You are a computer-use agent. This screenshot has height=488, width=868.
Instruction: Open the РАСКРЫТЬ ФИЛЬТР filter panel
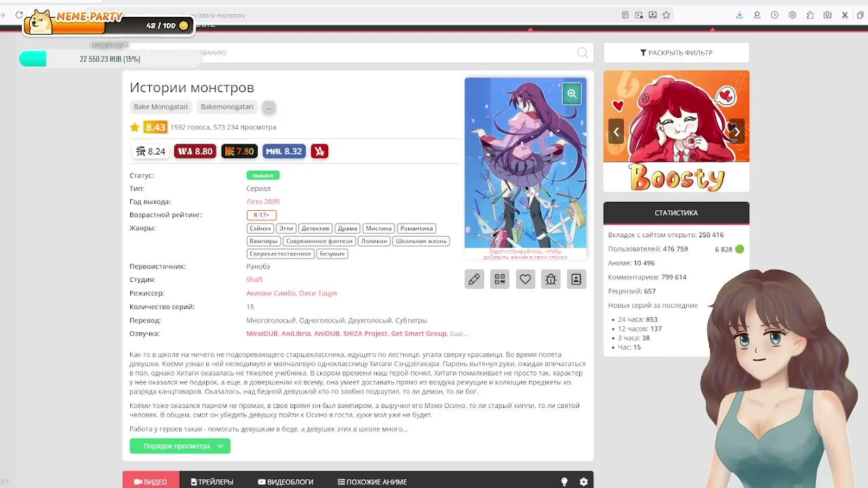(x=676, y=53)
